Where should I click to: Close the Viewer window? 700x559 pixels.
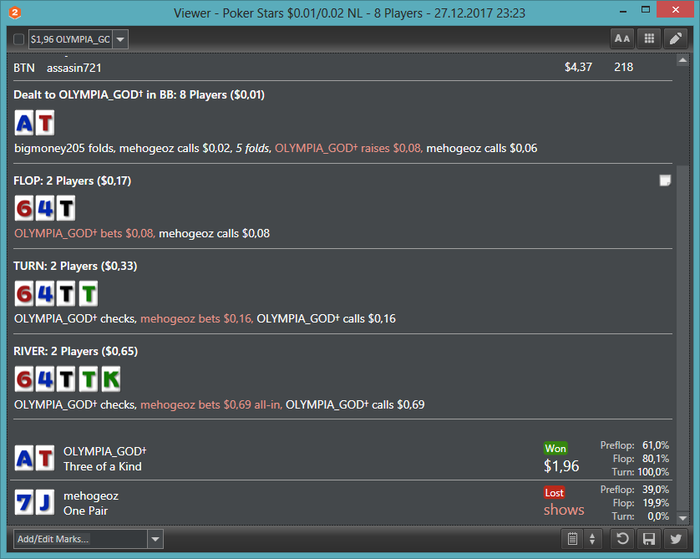(x=675, y=10)
